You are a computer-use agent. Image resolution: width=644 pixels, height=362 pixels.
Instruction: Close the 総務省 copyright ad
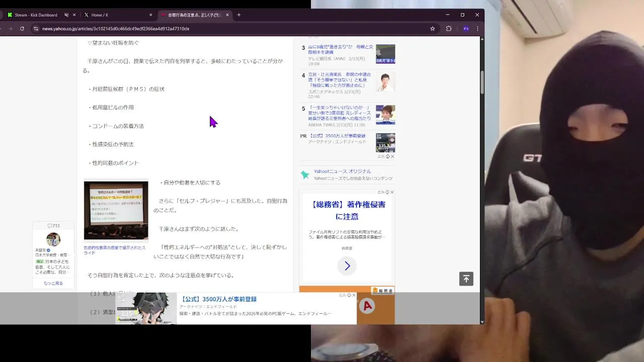tap(392, 192)
